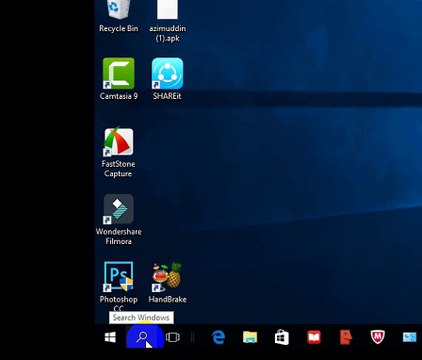Open the Recycle Bin desktop icon

pyautogui.click(x=118, y=10)
